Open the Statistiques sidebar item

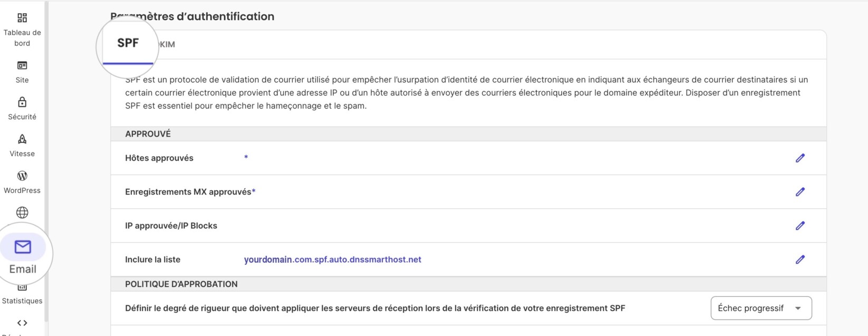(x=22, y=295)
